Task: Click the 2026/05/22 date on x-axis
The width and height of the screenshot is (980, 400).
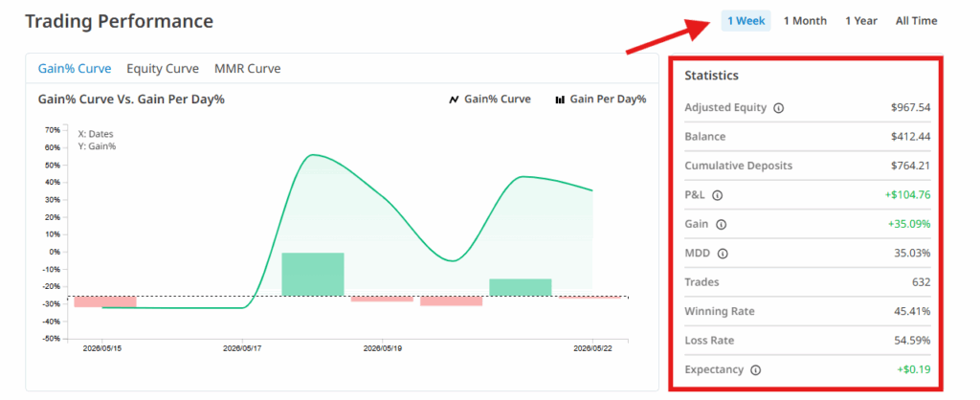Action: (x=592, y=348)
